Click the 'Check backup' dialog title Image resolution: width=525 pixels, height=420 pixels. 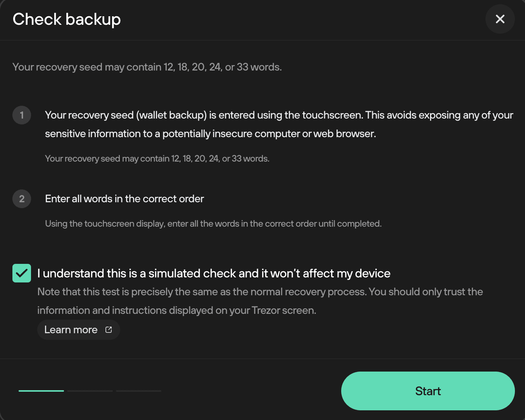tap(67, 19)
